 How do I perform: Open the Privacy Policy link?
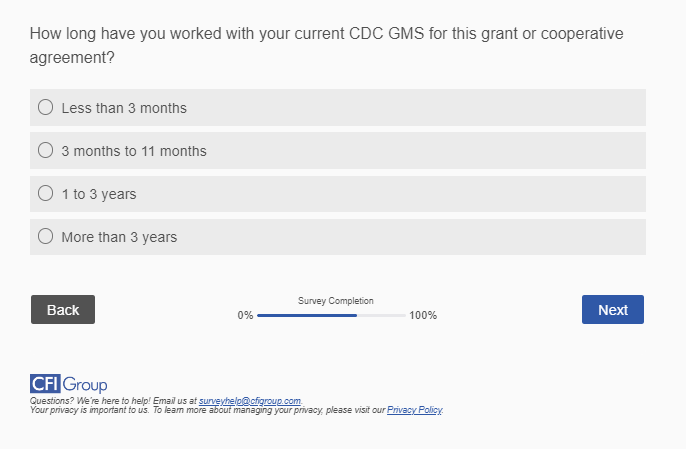[x=414, y=410]
